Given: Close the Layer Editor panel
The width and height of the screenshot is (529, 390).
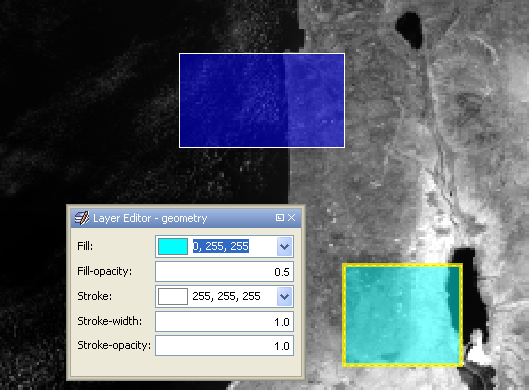Looking at the screenshot, I should point(292,218).
